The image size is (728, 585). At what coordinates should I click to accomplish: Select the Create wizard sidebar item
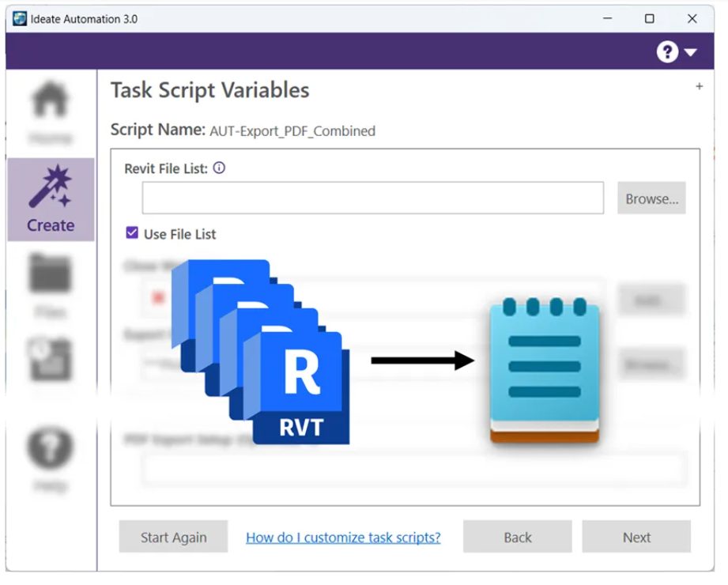51,200
